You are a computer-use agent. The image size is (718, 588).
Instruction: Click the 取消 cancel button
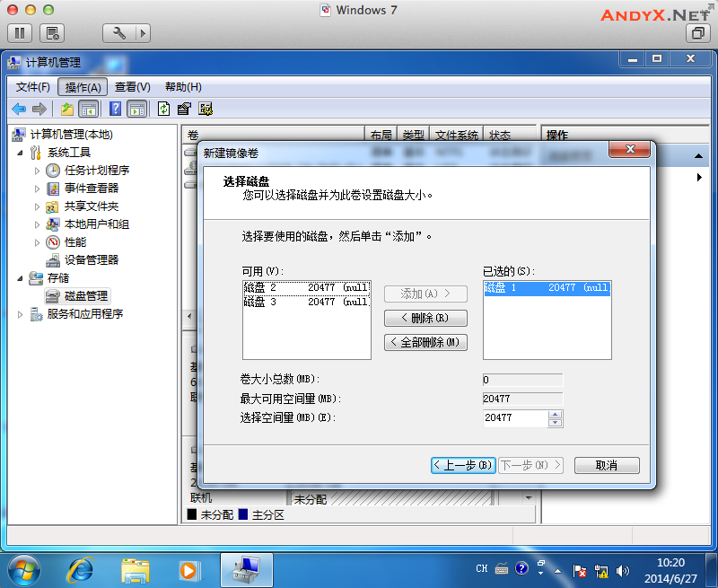pyautogui.click(x=607, y=465)
